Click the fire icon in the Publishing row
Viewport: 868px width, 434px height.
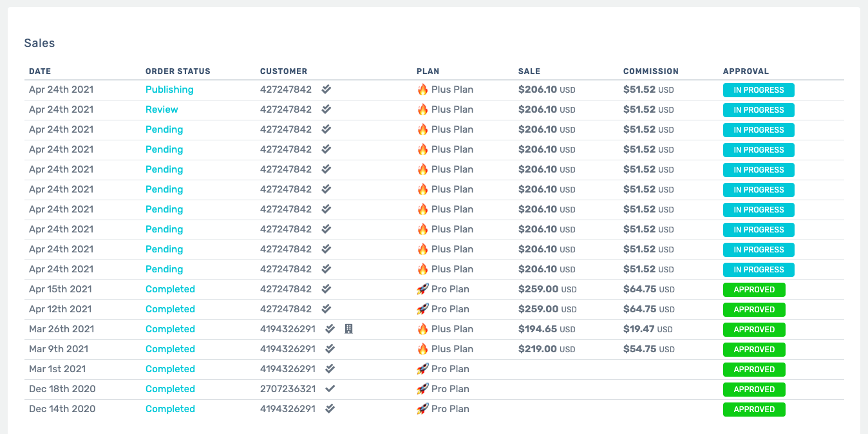point(422,90)
